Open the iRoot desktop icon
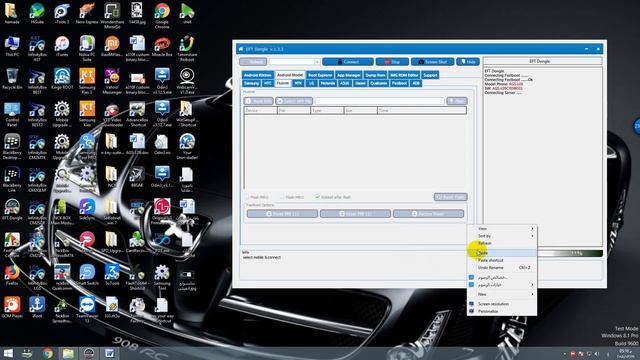The image size is (640, 360). (37, 307)
